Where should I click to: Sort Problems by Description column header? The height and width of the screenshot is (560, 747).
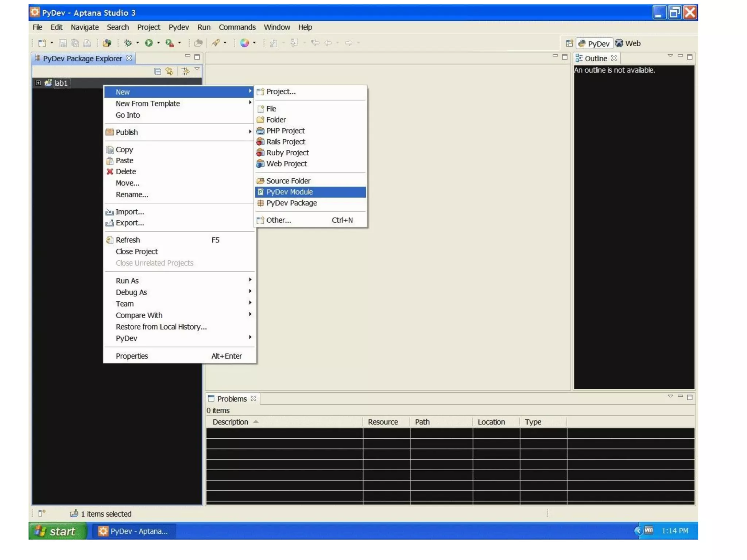284,422
